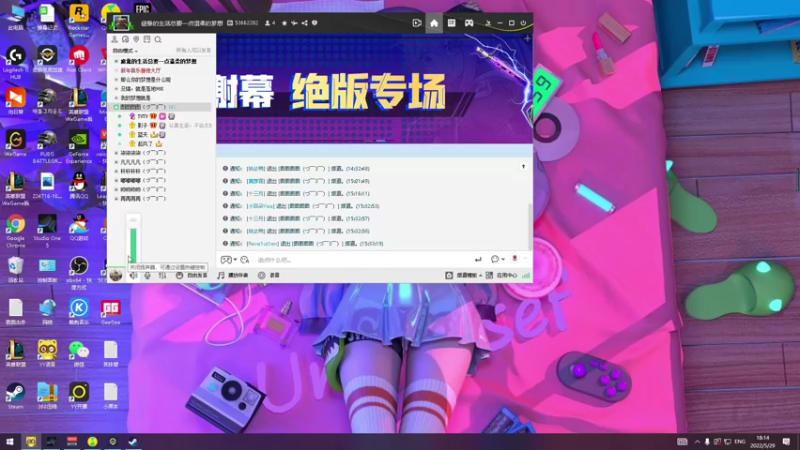Open the GeeGee desktop icon
This screenshot has height=450, width=800.
pos(110,312)
